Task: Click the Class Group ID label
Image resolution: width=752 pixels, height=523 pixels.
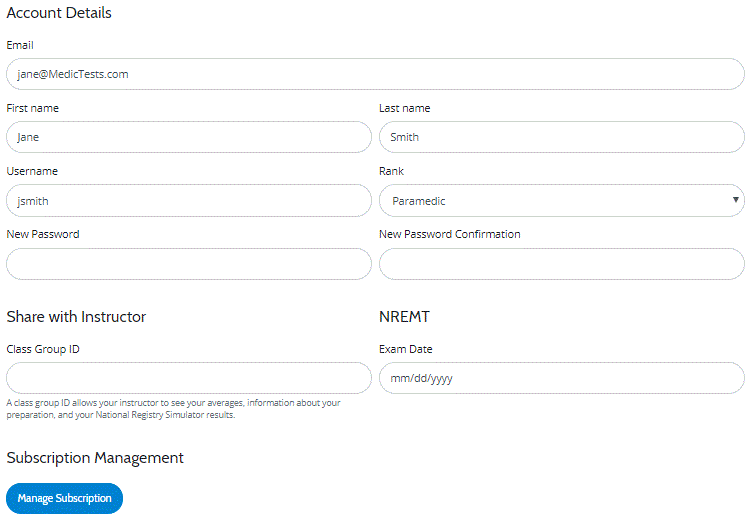Action: pyautogui.click(x=43, y=349)
